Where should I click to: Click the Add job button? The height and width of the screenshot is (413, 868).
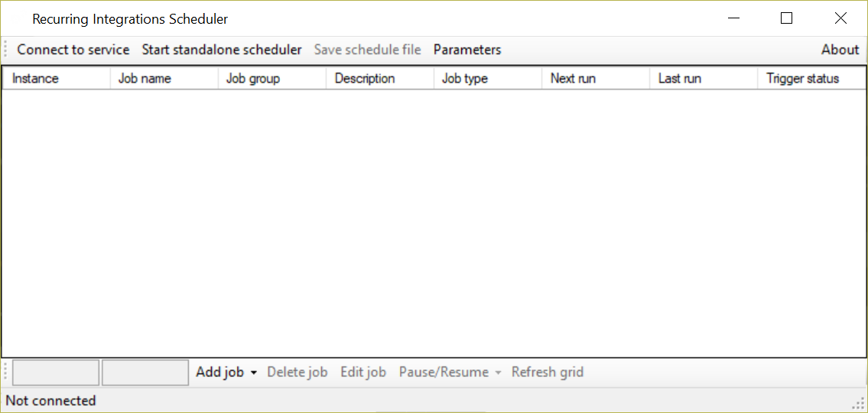click(220, 372)
